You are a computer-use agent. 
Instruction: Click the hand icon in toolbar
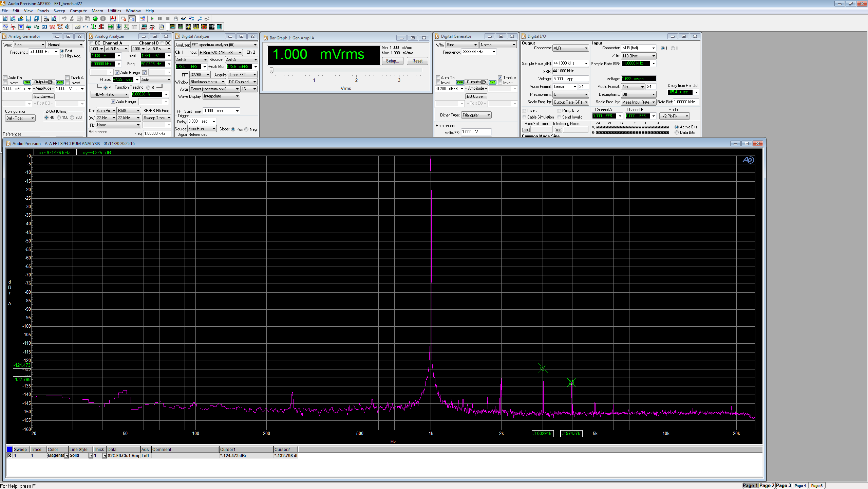175,19
